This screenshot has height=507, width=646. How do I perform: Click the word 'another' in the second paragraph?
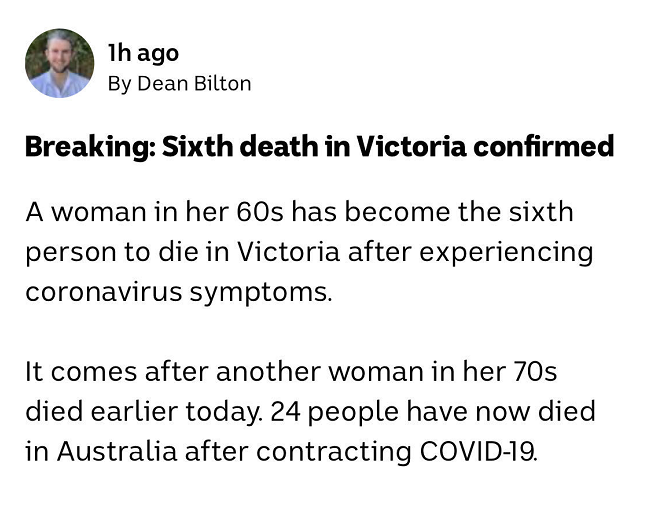269,371
